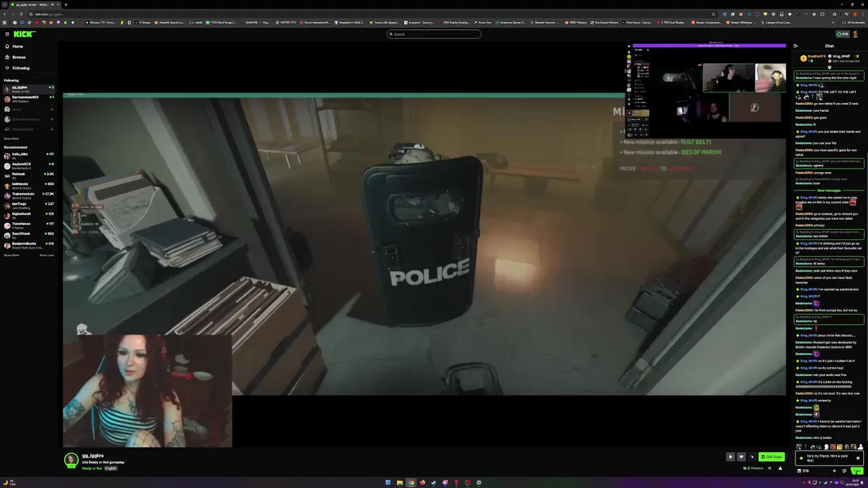Report stream using warning triangle icon
Image resolution: width=868 pixels, height=488 pixels.
(x=780, y=468)
